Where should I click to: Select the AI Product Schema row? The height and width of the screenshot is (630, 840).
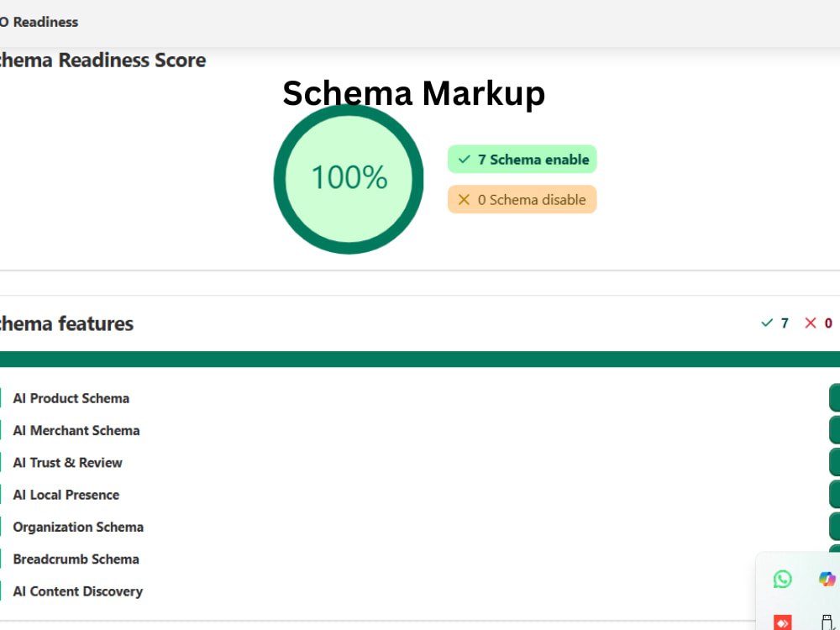pyautogui.click(x=420, y=398)
